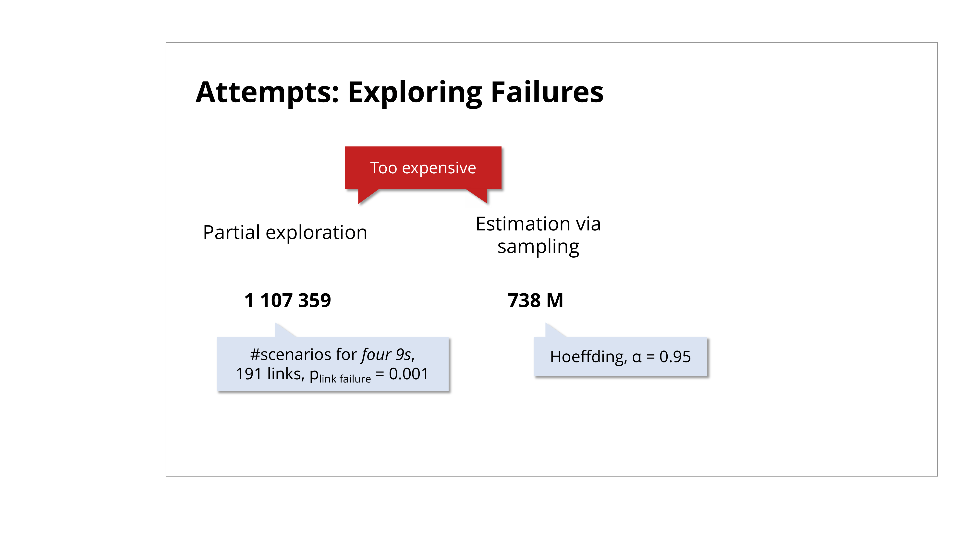Click the word "Failures" in the title
Viewport: 980px width, 551px height.
pos(547,92)
